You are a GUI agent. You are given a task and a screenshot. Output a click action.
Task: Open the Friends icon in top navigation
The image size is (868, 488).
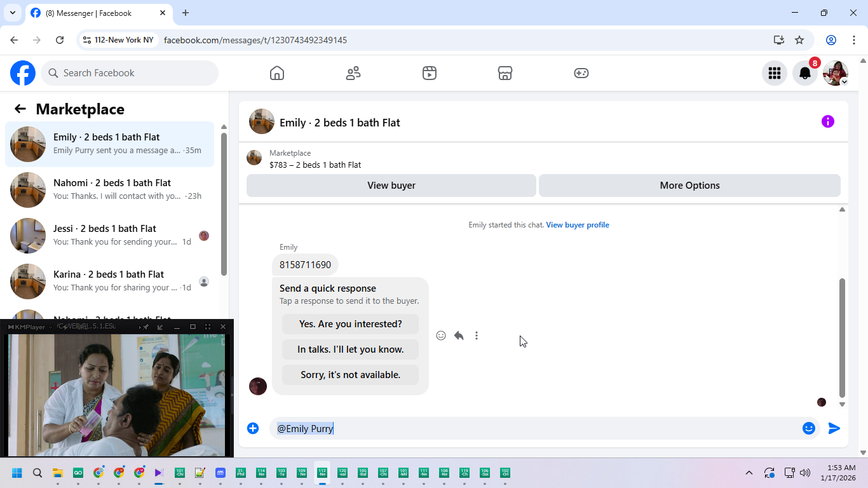coord(353,73)
